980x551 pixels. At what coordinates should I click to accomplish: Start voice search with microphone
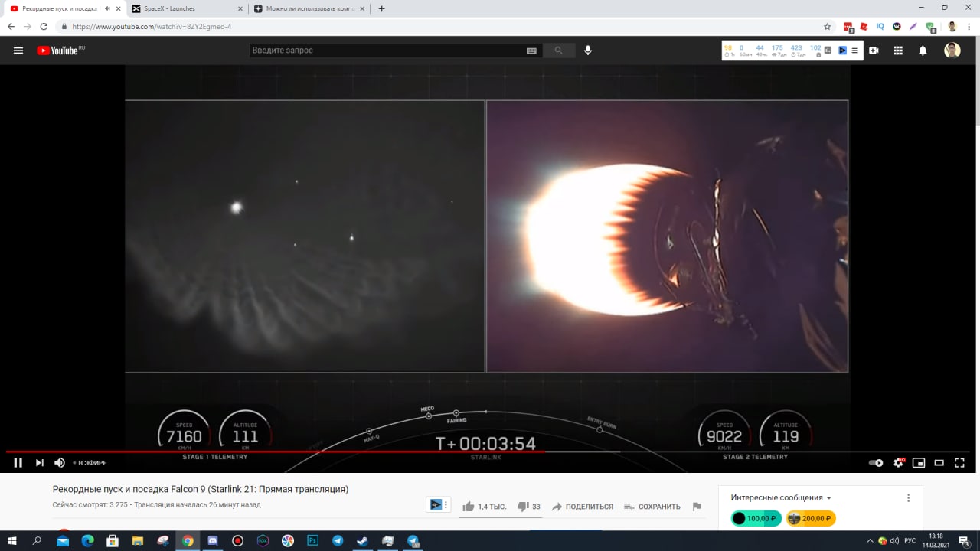pos(588,51)
